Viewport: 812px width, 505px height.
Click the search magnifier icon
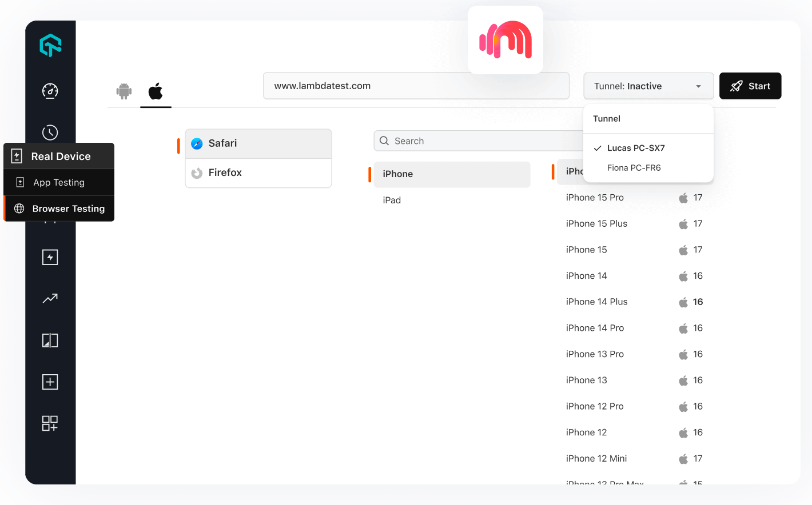click(x=384, y=141)
